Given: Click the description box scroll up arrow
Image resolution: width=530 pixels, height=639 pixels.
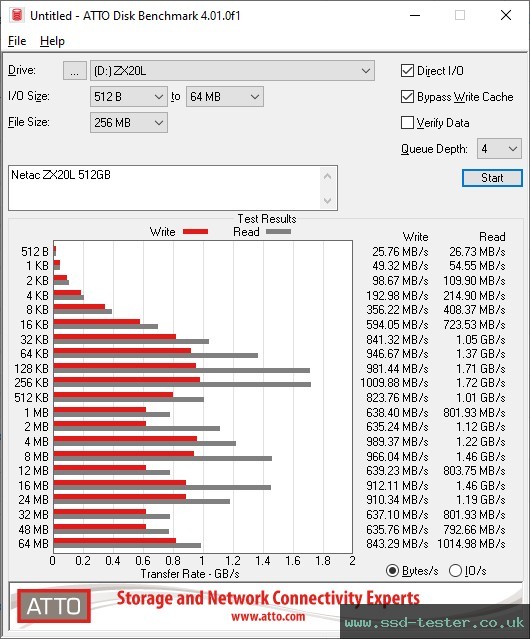Looking at the screenshot, I should (328, 176).
